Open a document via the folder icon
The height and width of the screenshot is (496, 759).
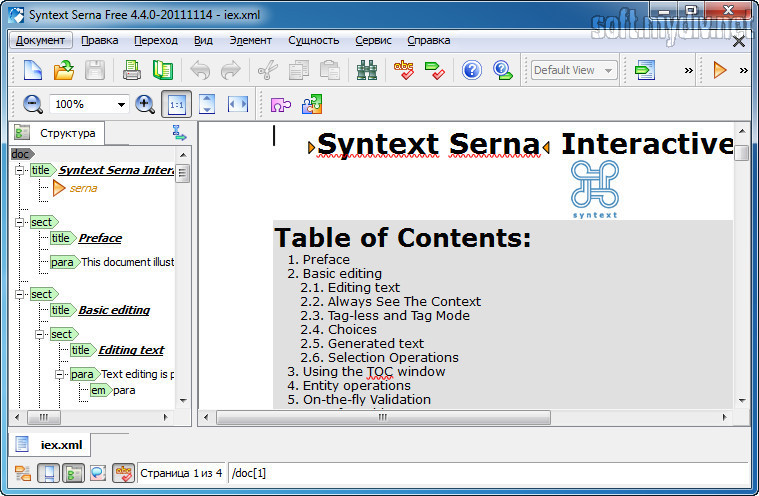pos(64,70)
